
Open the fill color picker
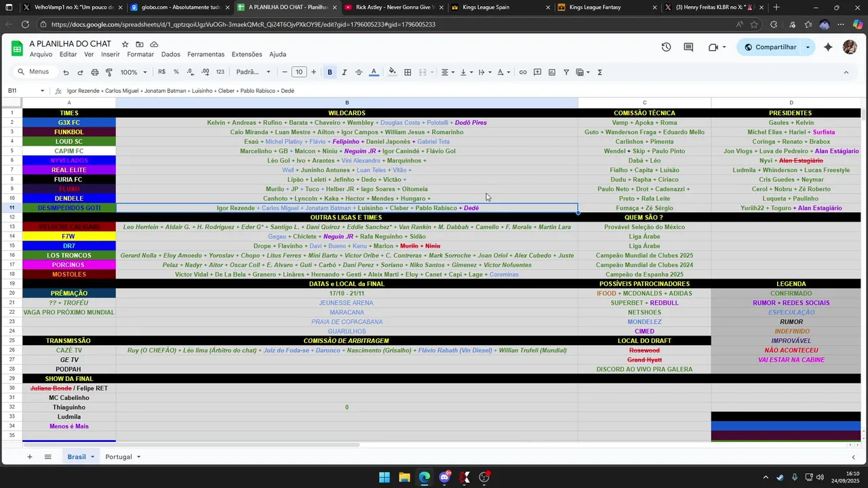pos(392,73)
